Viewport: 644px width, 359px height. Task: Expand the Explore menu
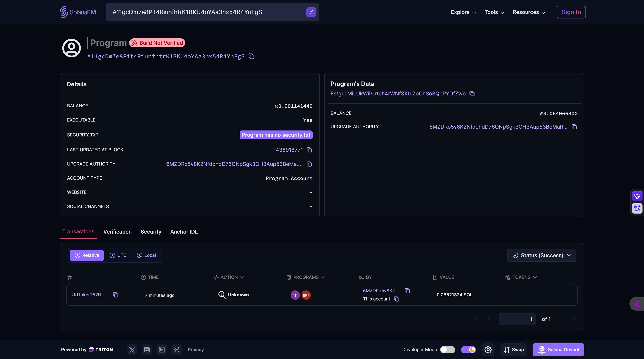[x=463, y=12]
